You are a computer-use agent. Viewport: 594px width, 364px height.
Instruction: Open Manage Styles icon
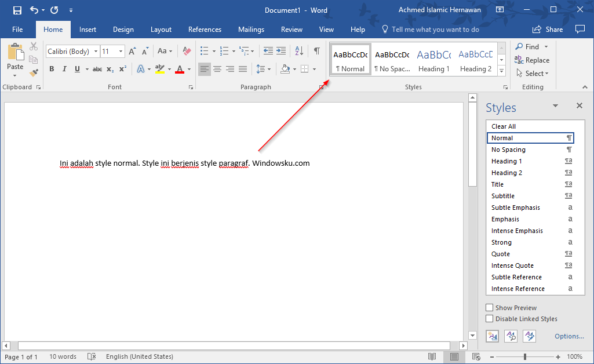(x=529, y=336)
